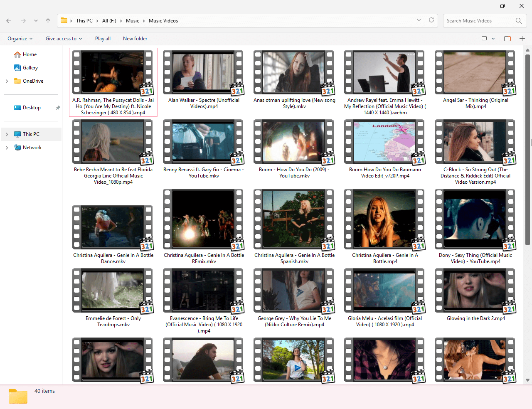Viewport: 532px width, 409px height.
Task: Select Genie In A Bottle Dance.mkv
Action: [113, 235]
